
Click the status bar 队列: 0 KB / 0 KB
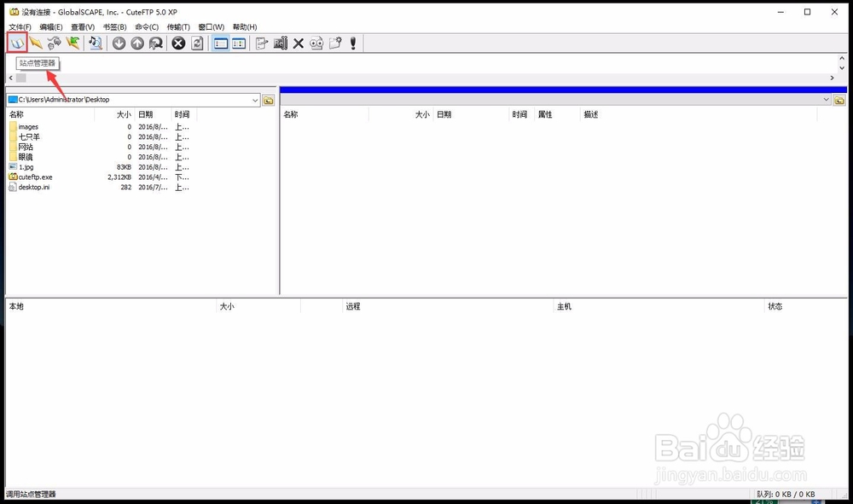pyautogui.click(x=786, y=494)
